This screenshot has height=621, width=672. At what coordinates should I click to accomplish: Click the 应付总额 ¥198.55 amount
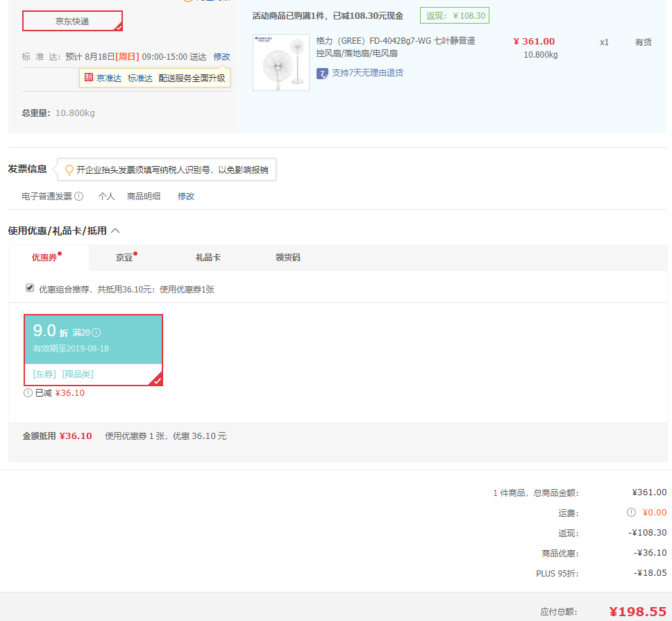click(x=638, y=611)
